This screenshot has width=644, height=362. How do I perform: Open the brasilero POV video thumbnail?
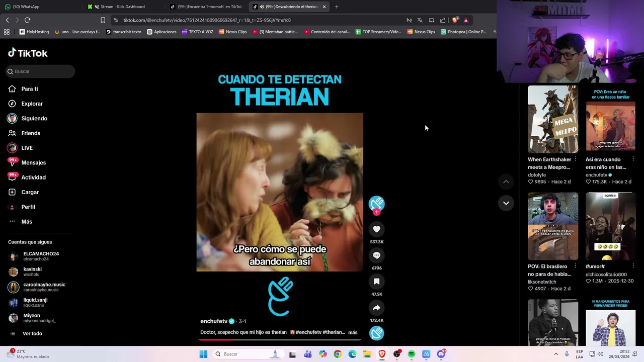point(553,226)
